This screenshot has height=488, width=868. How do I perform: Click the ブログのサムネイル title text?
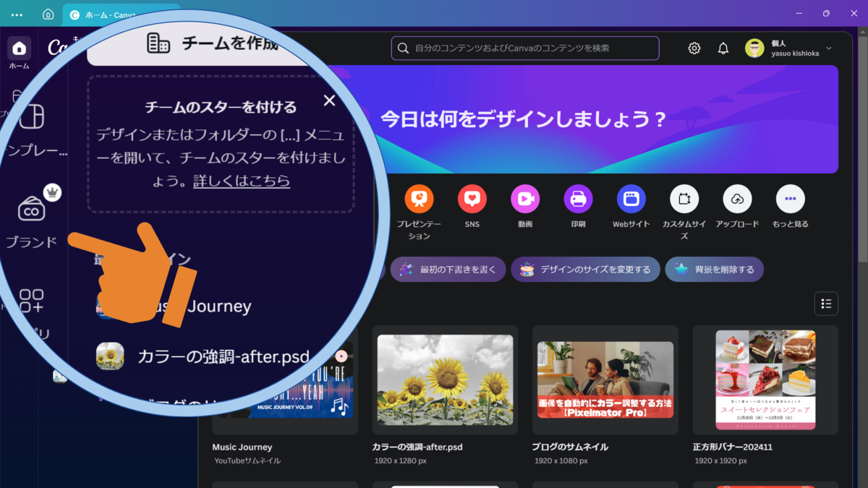pos(569,447)
